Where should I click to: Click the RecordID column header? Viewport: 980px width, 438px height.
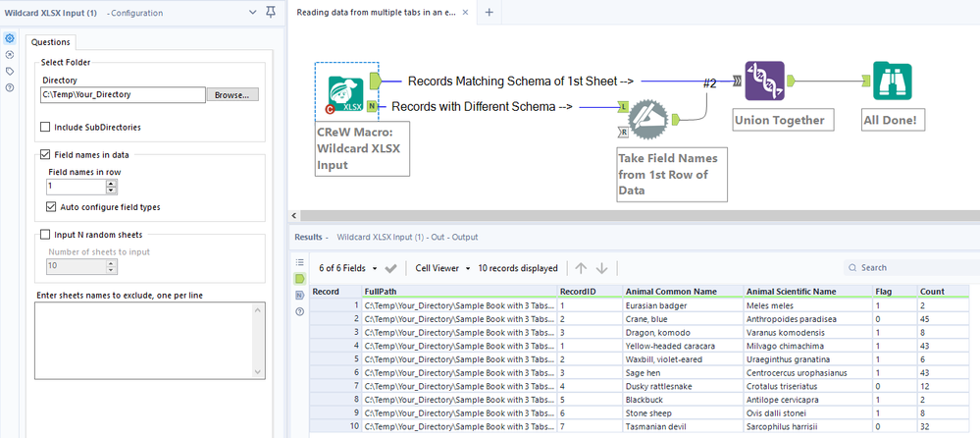click(590, 291)
